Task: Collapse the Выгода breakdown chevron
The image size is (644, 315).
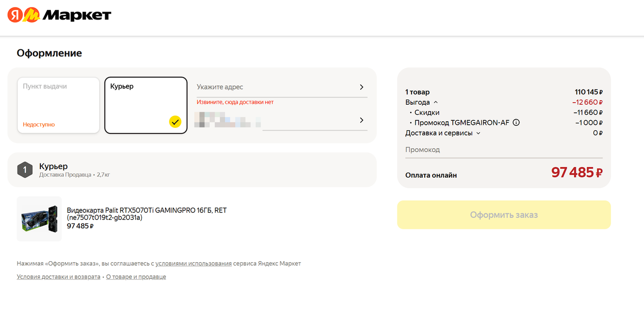Action: [436, 103]
